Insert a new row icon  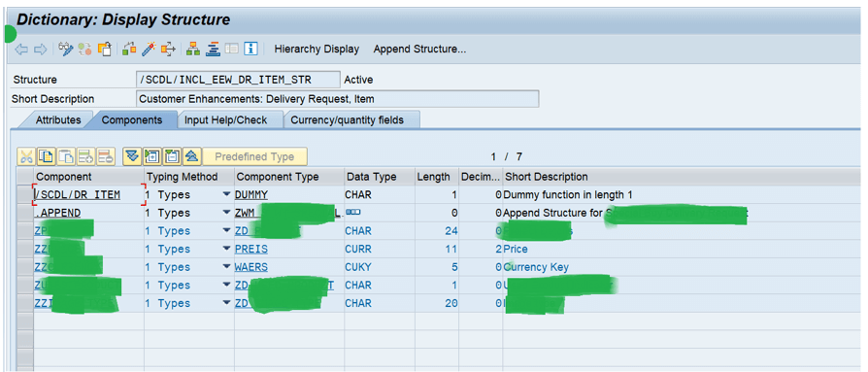click(85, 156)
